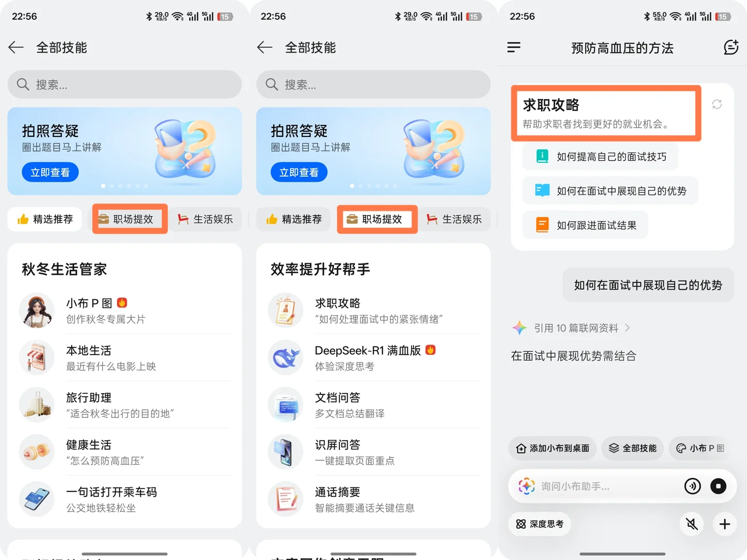747x560 pixels.
Task: Enable 深度思考 deep thinking mode
Action: 539,524
